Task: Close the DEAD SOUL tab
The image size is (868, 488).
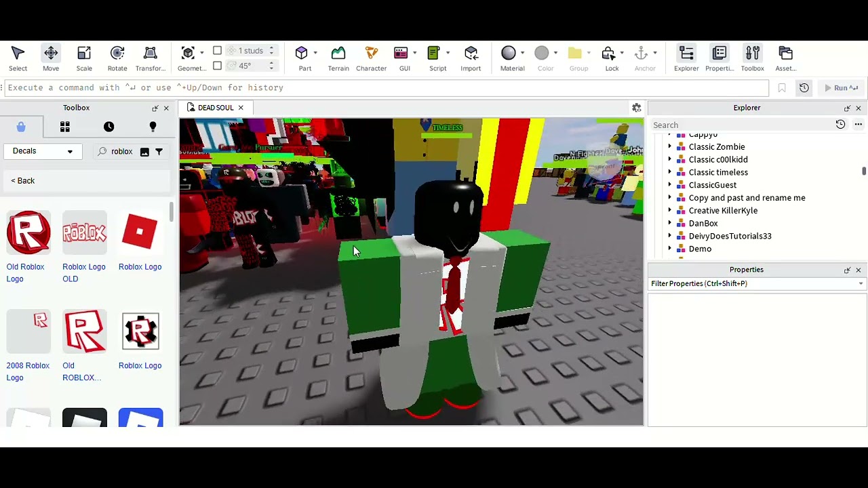Action: (x=241, y=108)
